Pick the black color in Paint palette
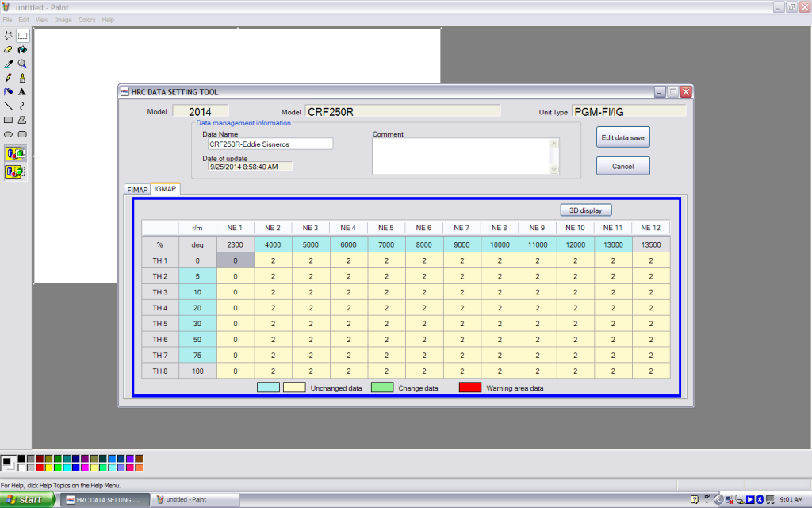Viewport: 812px width, 508px height. [x=21, y=459]
